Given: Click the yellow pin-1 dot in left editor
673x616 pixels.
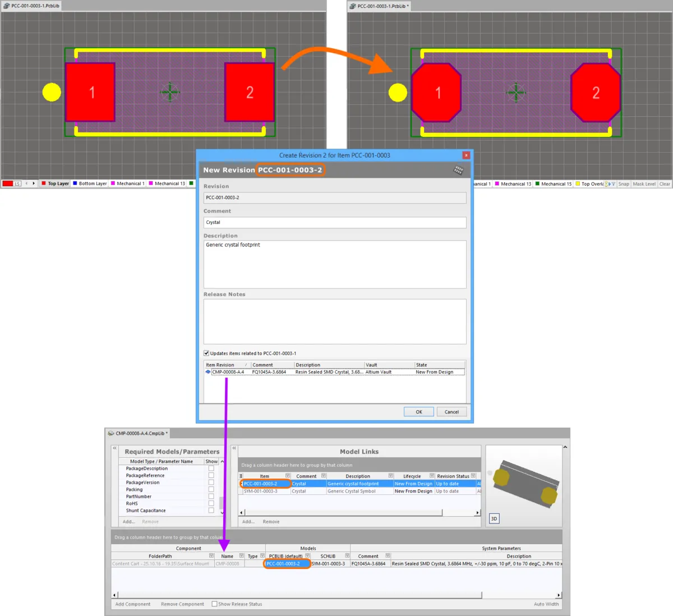Looking at the screenshot, I should click(52, 92).
